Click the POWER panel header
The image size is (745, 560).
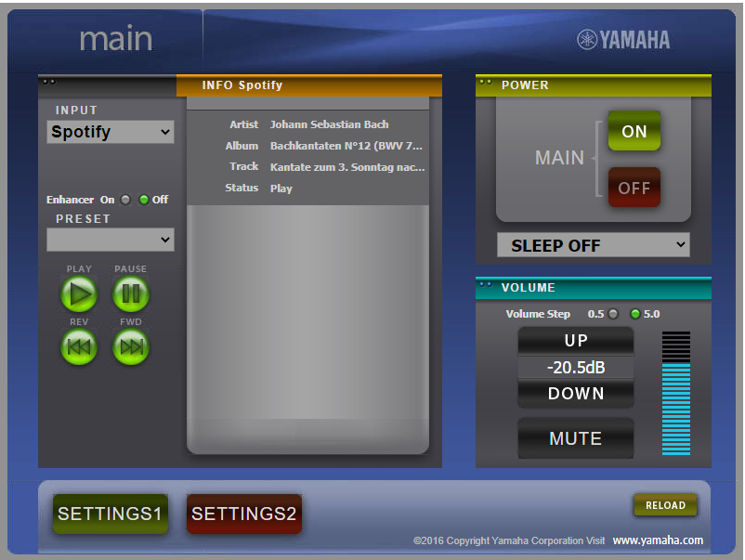click(593, 85)
